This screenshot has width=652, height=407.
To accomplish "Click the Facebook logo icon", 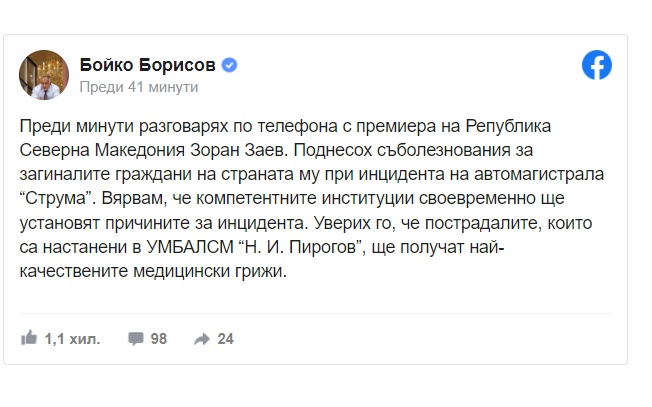I will click(x=596, y=65).
